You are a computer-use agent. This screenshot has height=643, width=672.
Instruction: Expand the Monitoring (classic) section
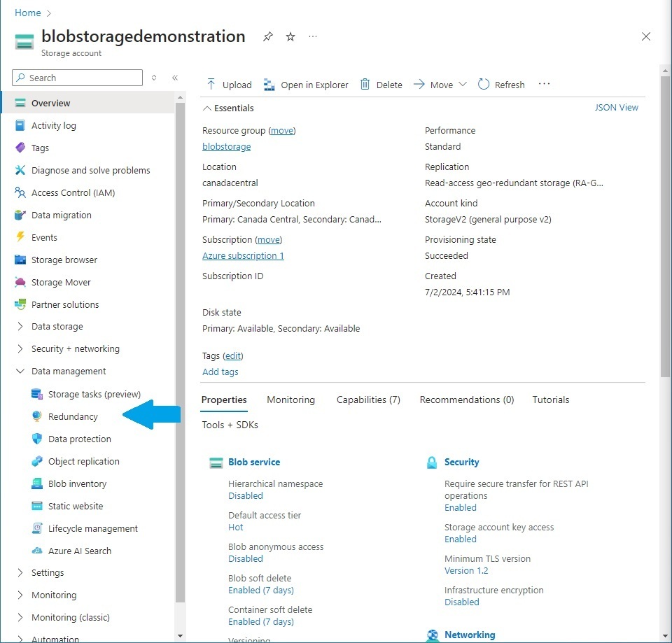coord(20,617)
